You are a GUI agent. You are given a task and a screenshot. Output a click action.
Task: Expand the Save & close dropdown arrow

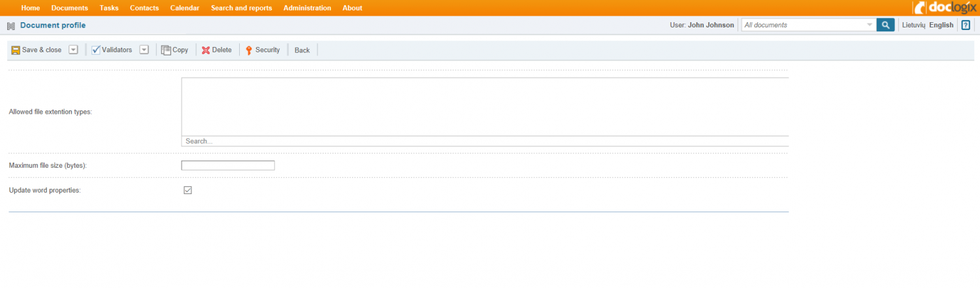pyautogui.click(x=73, y=50)
